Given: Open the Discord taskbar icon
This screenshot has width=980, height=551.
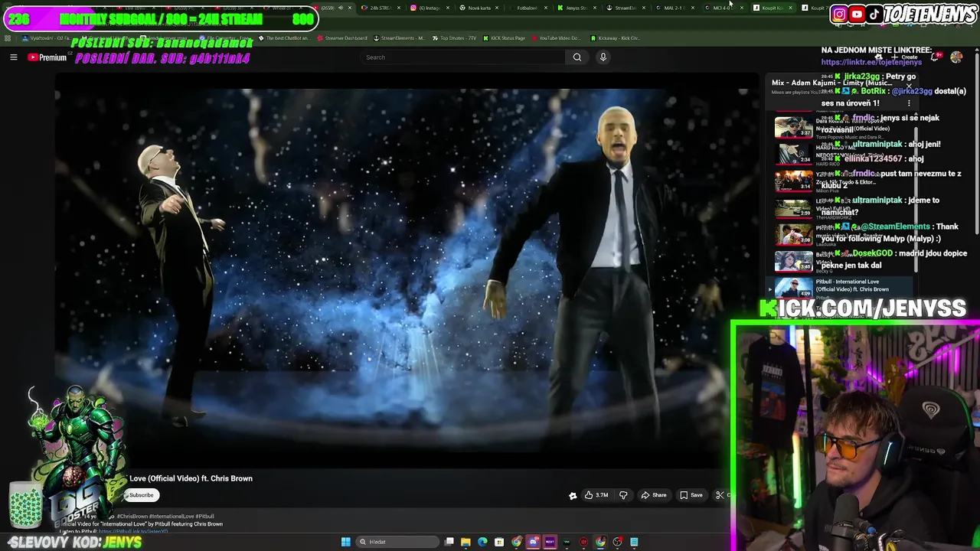Looking at the screenshot, I should pos(533,542).
